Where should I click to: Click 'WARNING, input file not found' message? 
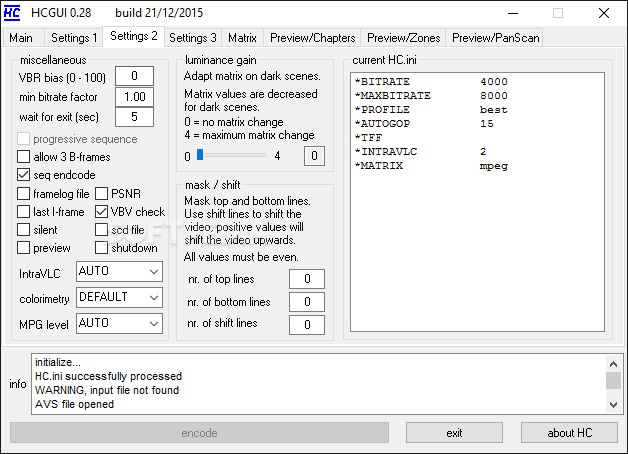coord(107,390)
